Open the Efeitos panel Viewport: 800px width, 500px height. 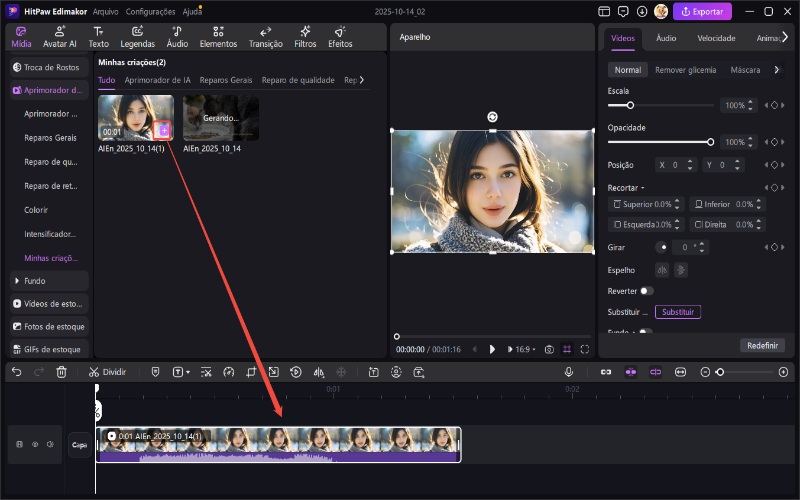[x=340, y=37]
